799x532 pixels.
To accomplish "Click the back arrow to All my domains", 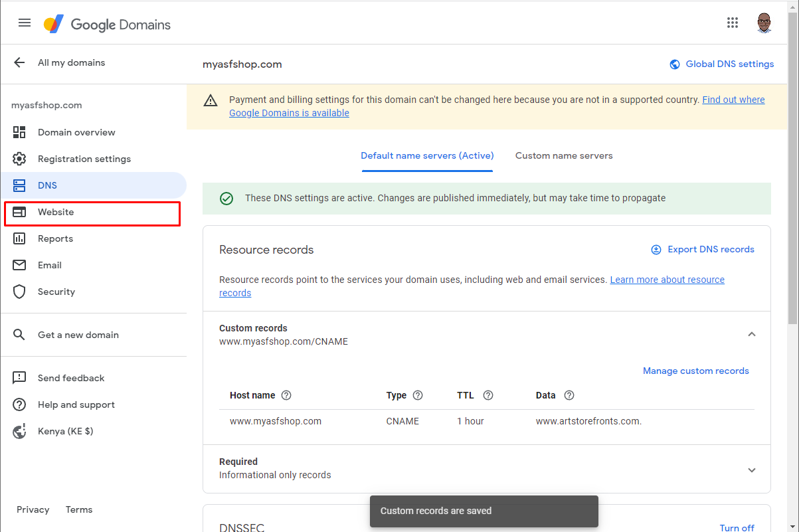I will [x=19, y=62].
